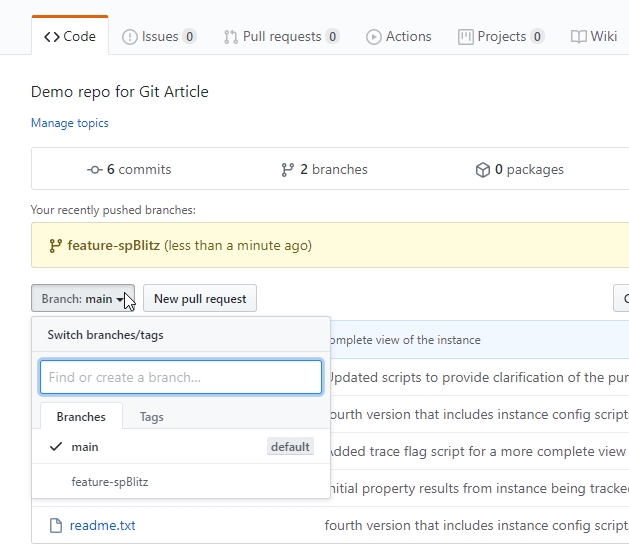This screenshot has width=629, height=546.
Task: Switch to the feature-spBlitz branch in list
Action: tap(110, 482)
